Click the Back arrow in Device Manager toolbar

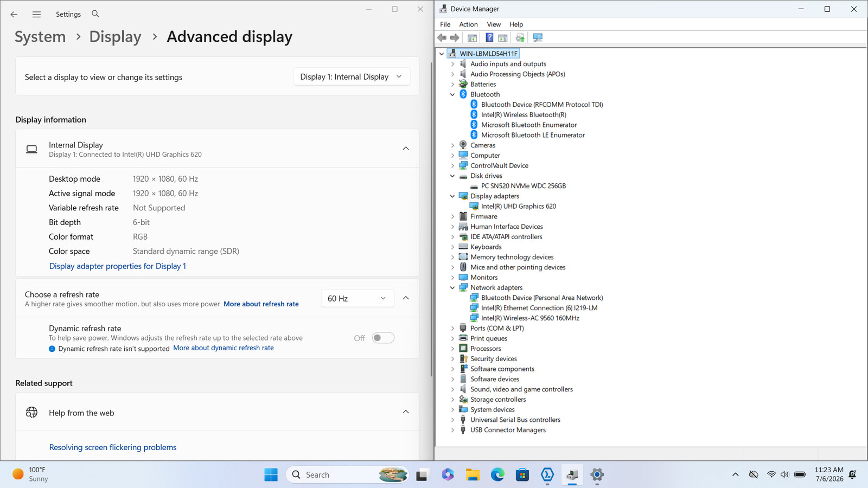[442, 37]
